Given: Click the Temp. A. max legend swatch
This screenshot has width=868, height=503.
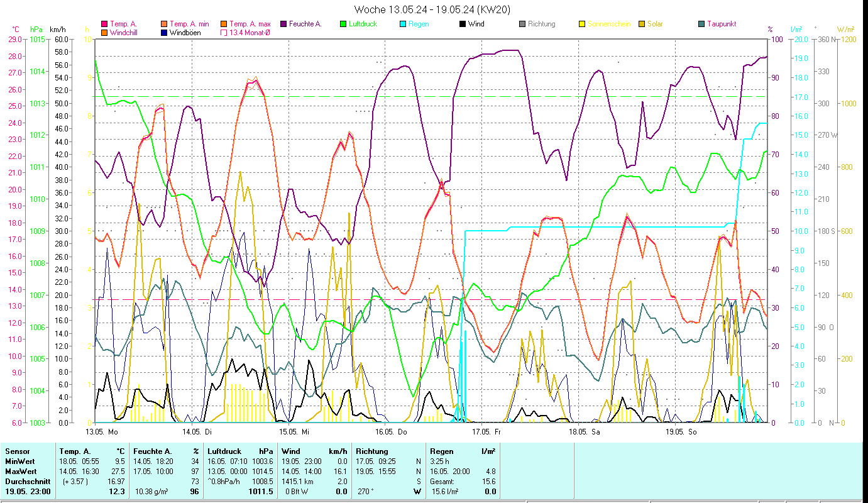Looking at the screenshot, I should coord(224,24).
